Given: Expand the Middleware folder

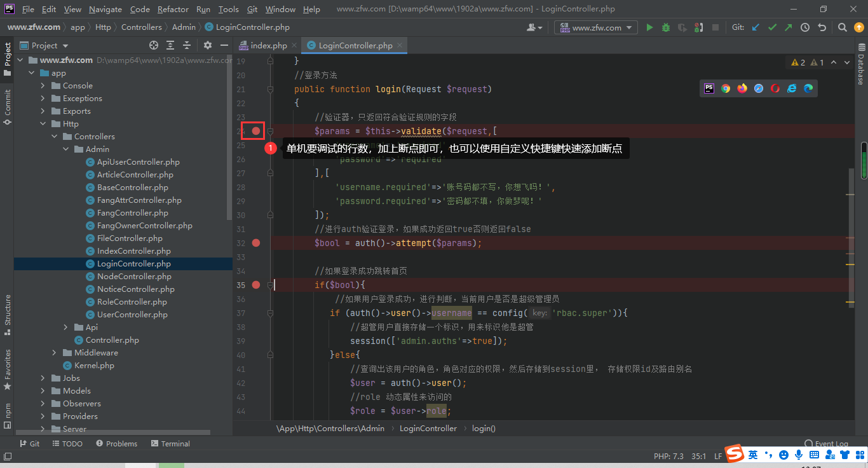Looking at the screenshot, I should [x=54, y=352].
